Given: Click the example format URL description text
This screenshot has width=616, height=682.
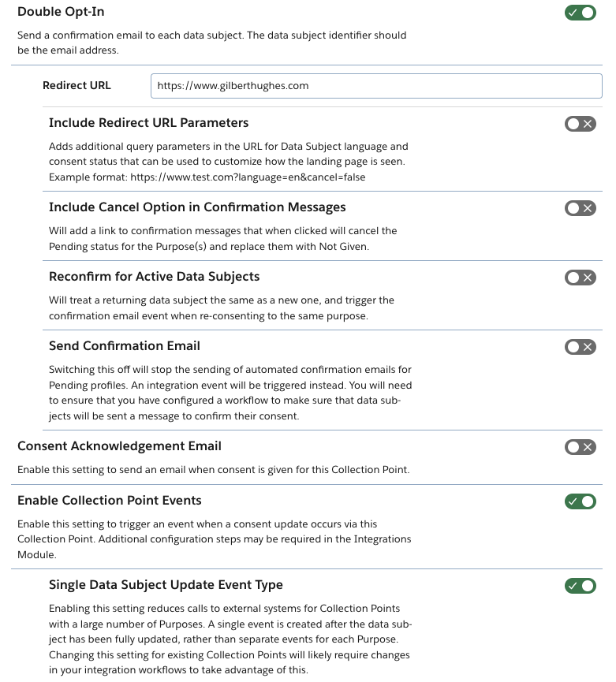Looking at the screenshot, I should (x=207, y=177).
